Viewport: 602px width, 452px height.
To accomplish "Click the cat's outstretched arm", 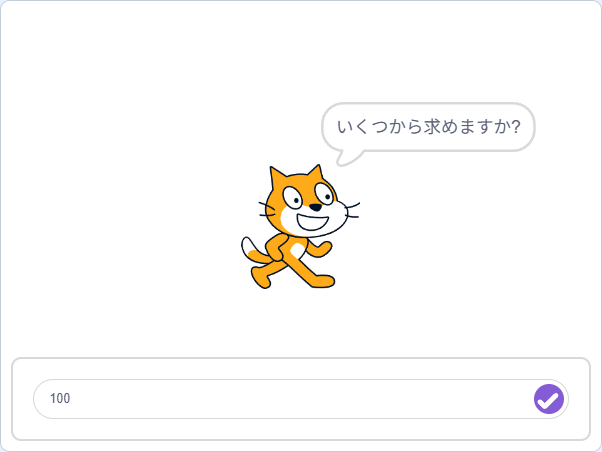I will point(319,249).
